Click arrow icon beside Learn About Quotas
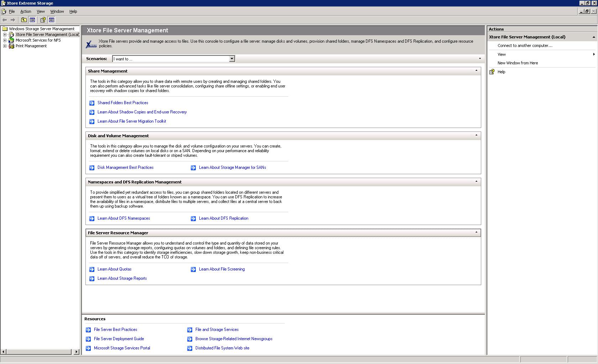The image size is (598, 364). tap(92, 269)
